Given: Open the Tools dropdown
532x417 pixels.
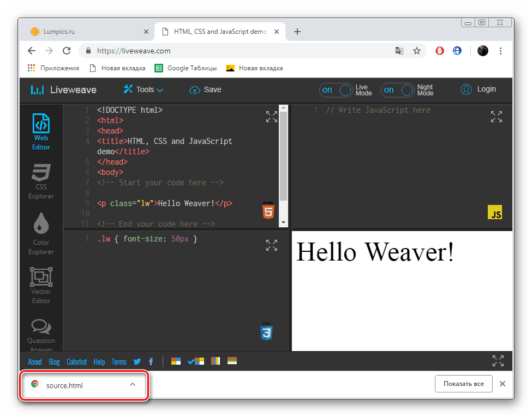Looking at the screenshot, I should coord(142,89).
